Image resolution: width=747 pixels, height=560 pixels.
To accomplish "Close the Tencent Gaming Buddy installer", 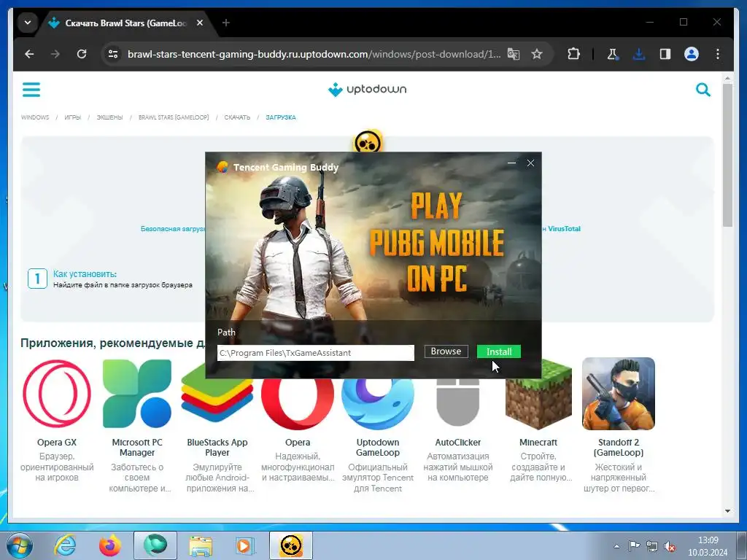I will click(530, 163).
